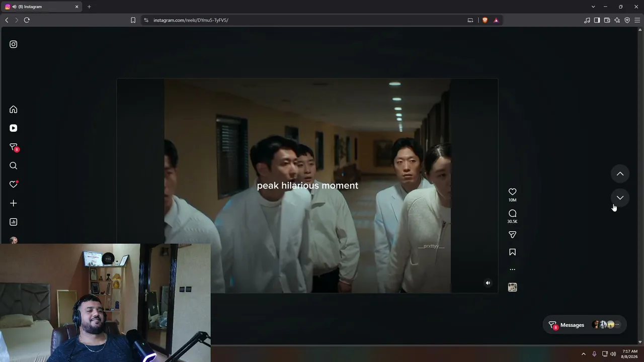Open the Instagram logo home link
The height and width of the screenshot is (362, 644).
[x=14, y=44]
